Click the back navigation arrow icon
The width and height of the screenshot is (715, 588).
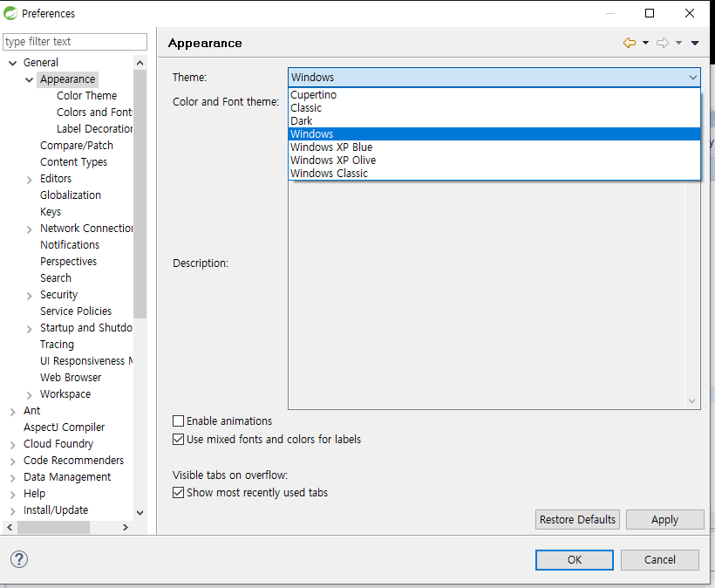coord(630,43)
